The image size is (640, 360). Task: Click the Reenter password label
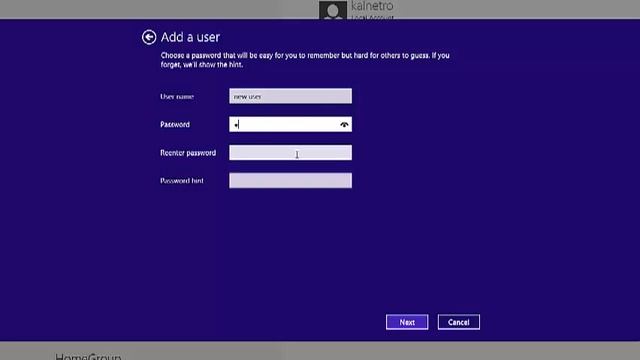[188, 153]
